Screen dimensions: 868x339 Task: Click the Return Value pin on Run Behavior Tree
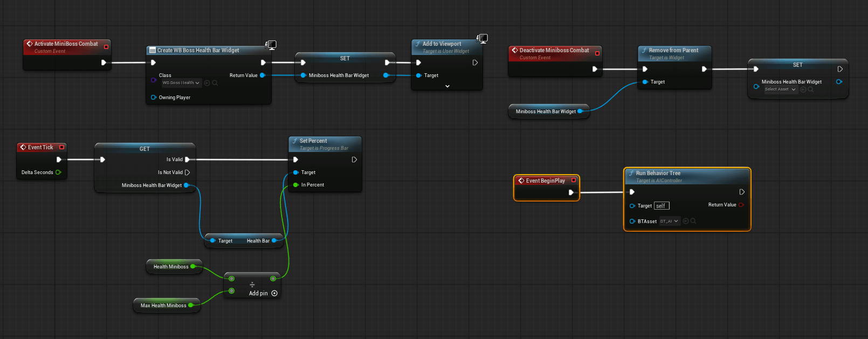pyautogui.click(x=741, y=205)
